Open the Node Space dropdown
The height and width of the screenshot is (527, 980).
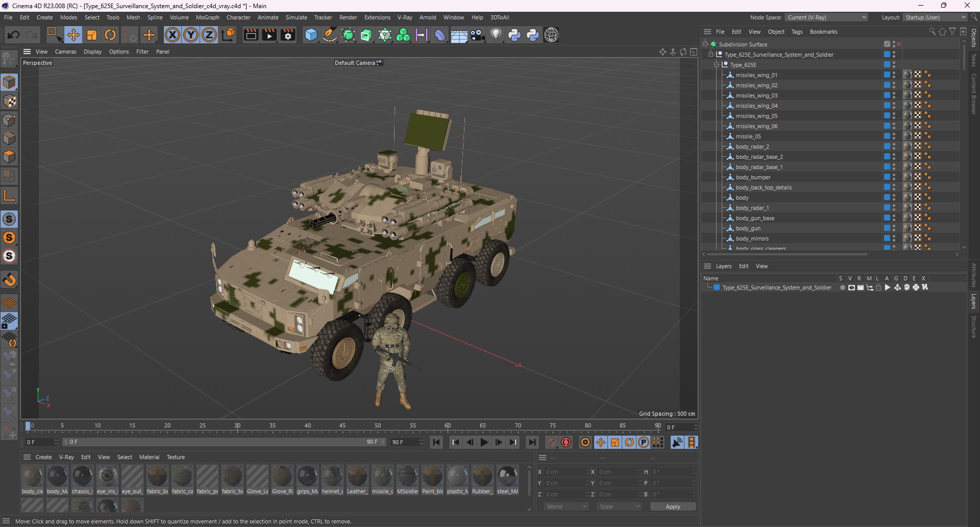pos(826,17)
